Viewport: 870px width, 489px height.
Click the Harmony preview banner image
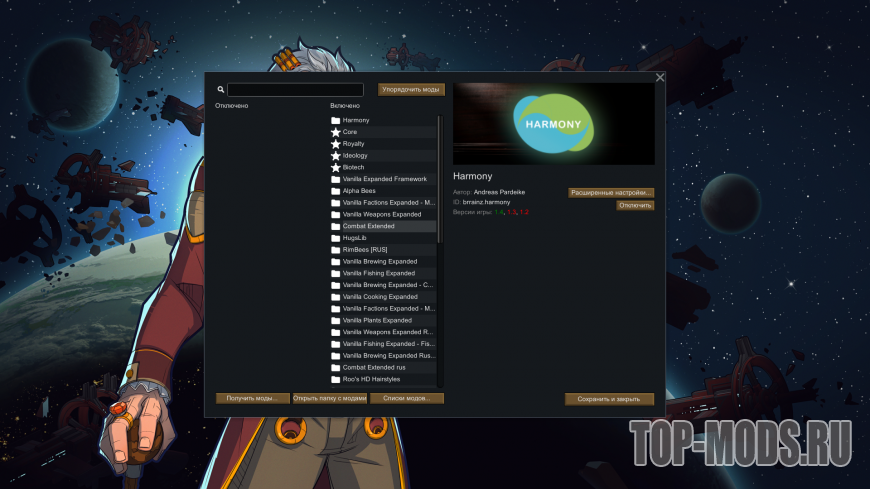(554, 123)
